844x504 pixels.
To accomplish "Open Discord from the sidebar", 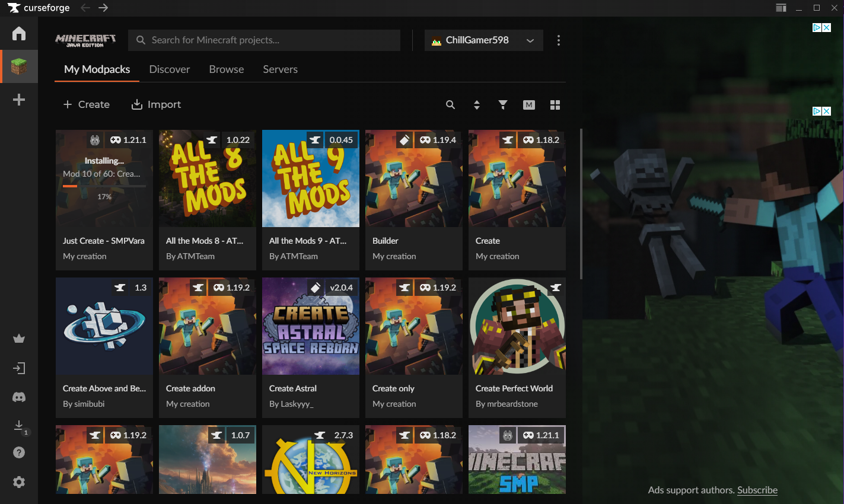I will pos(19,397).
